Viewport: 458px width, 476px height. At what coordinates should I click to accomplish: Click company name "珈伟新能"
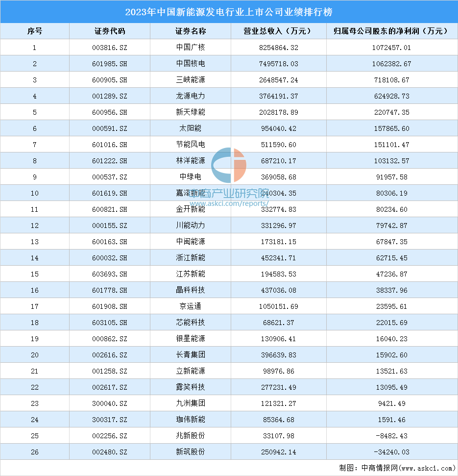coord(191,420)
